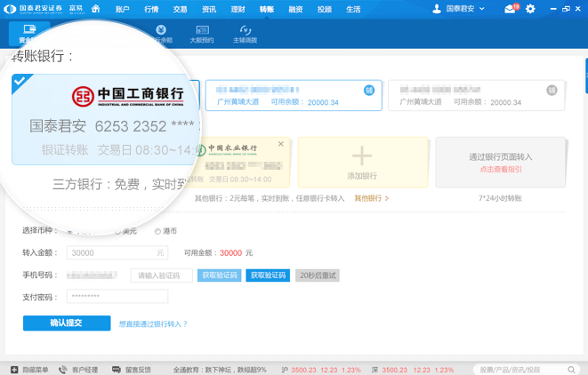The height and width of the screenshot is (375, 588).
Task: Click search magnifier icon in bottom bar
Action: pos(576,369)
